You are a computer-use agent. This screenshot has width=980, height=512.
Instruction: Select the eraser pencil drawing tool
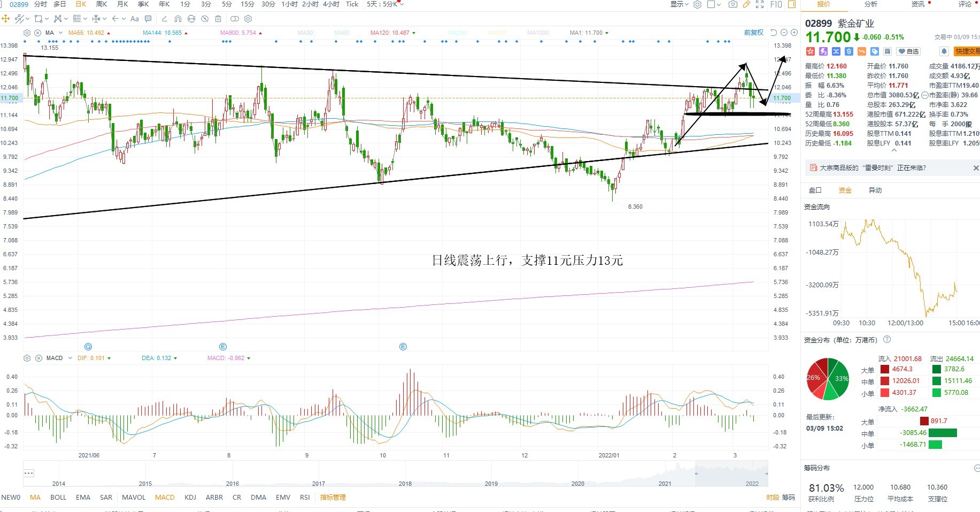tap(165, 19)
